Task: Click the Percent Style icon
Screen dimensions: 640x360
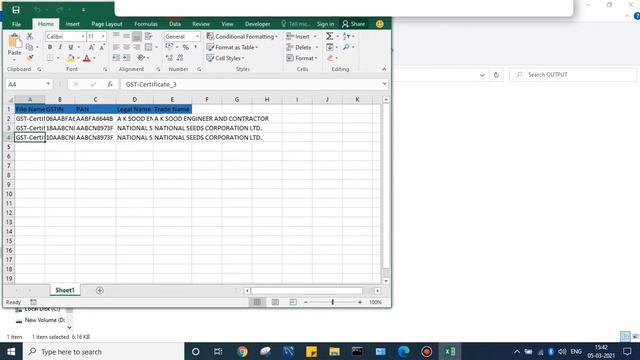Action: point(186,47)
